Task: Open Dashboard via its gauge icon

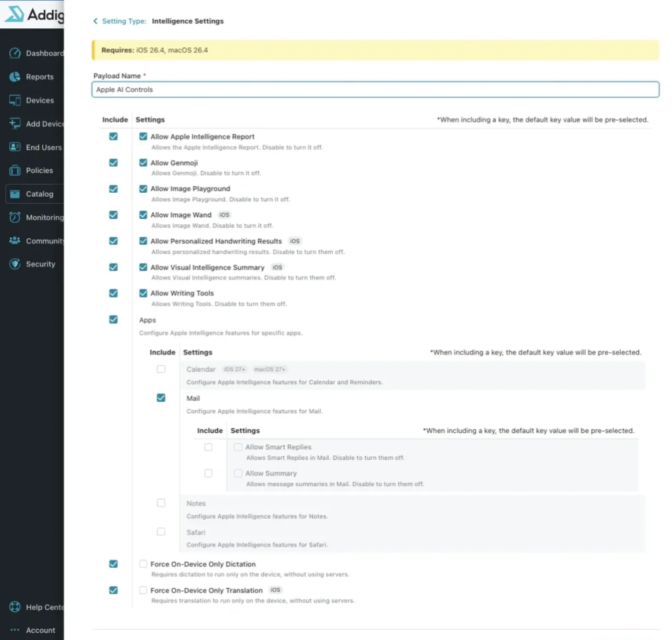Action: tap(15, 53)
